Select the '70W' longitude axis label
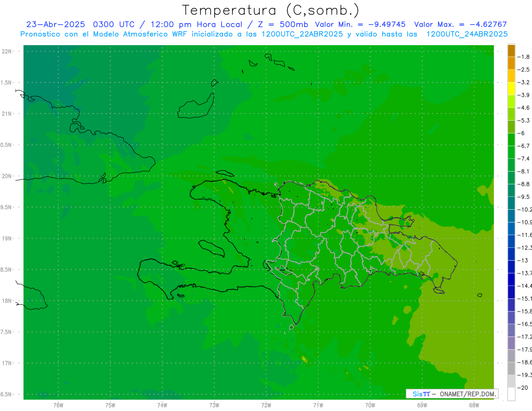The image size is (532, 411). [370, 405]
